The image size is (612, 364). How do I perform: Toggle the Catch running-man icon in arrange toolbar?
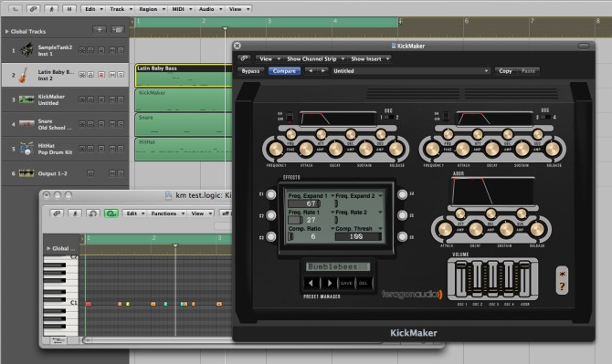click(51, 8)
